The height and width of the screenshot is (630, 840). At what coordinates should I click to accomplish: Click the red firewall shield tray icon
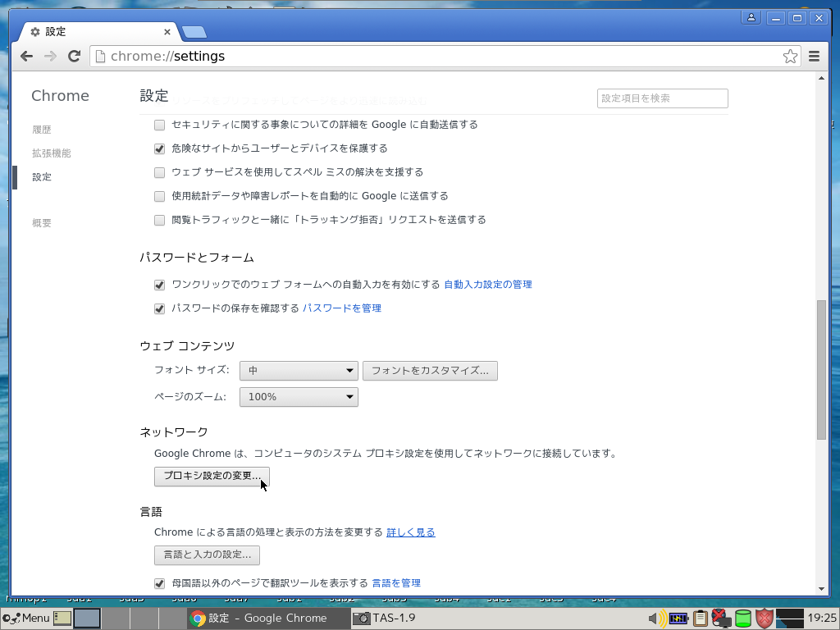(x=765, y=619)
